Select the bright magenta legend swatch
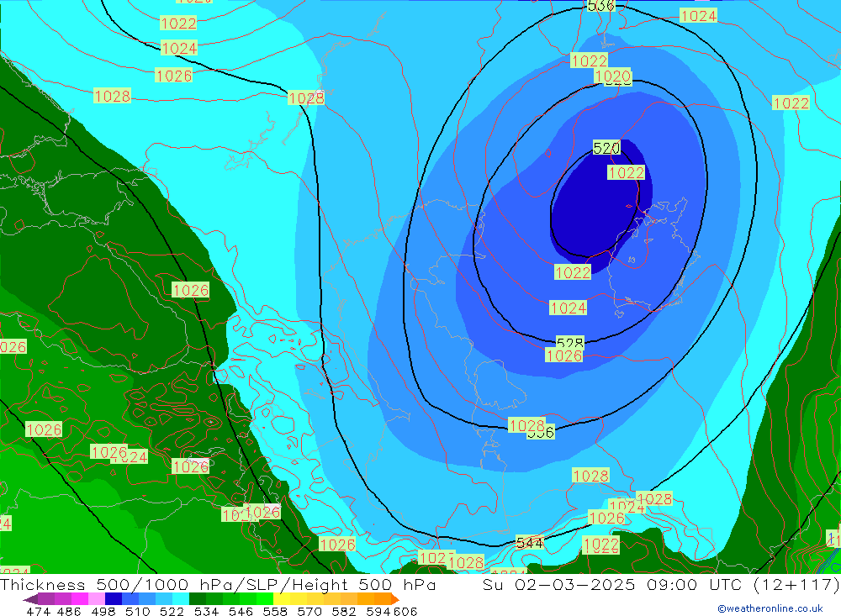 point(79,599)
